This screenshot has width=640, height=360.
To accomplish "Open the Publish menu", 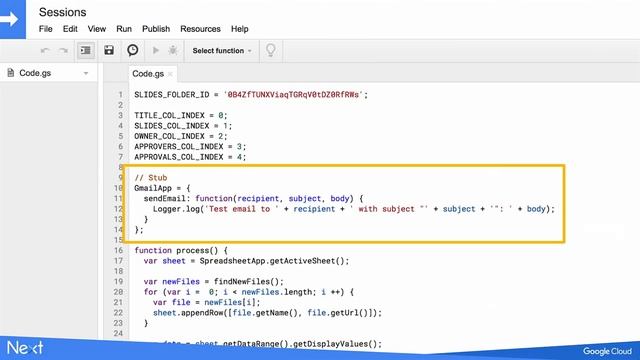I will tap(156, 29).
